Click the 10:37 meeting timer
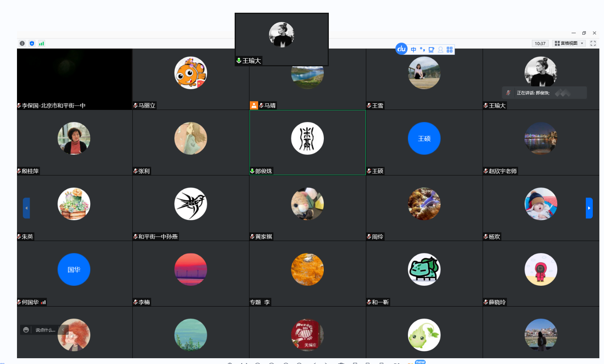The image size is (604, 364). click(x=540, y=44)
